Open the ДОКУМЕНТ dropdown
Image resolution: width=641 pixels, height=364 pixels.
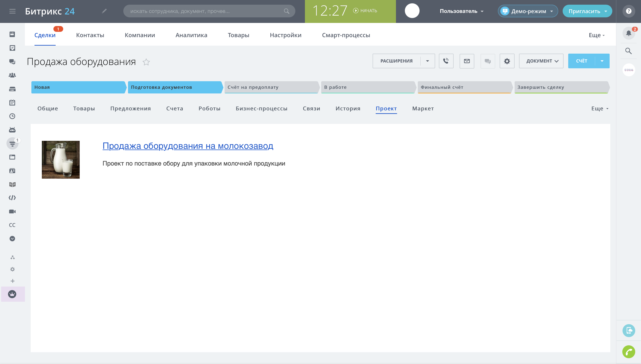click(x=541, y=61)
